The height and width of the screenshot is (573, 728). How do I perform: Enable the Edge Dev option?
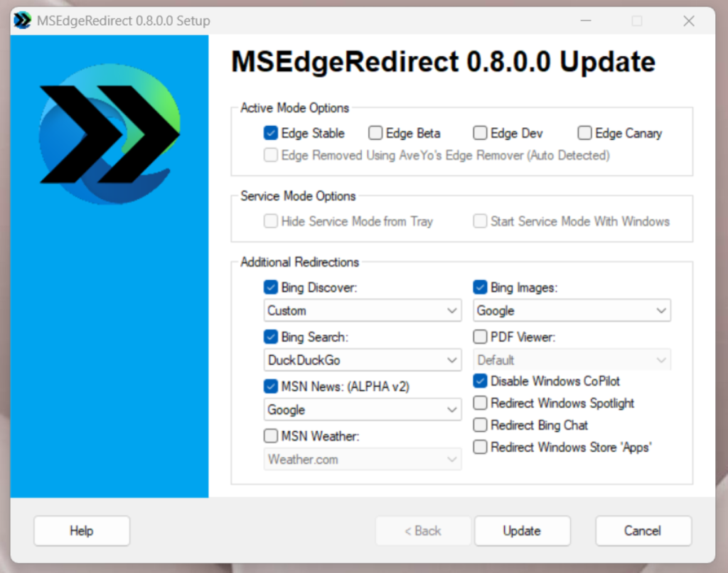[x=480, y=133]
